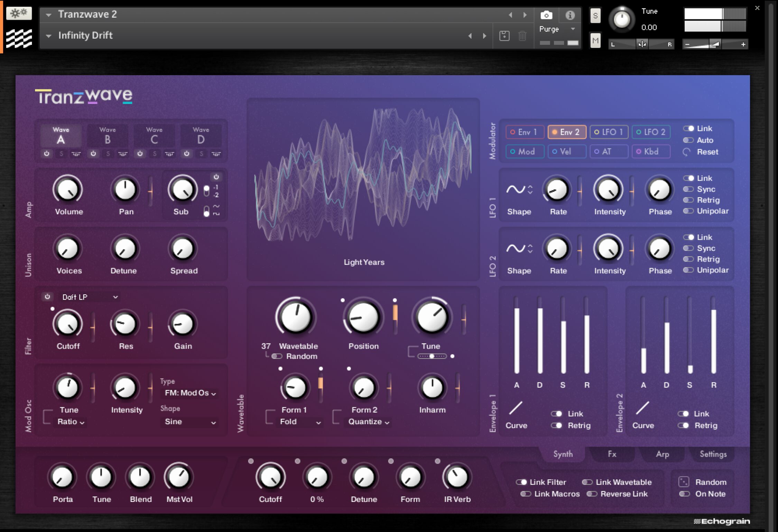Go to previous instrument arrow beside Tranzwave 2
The image size is (778, 532).
pos(510,15)
